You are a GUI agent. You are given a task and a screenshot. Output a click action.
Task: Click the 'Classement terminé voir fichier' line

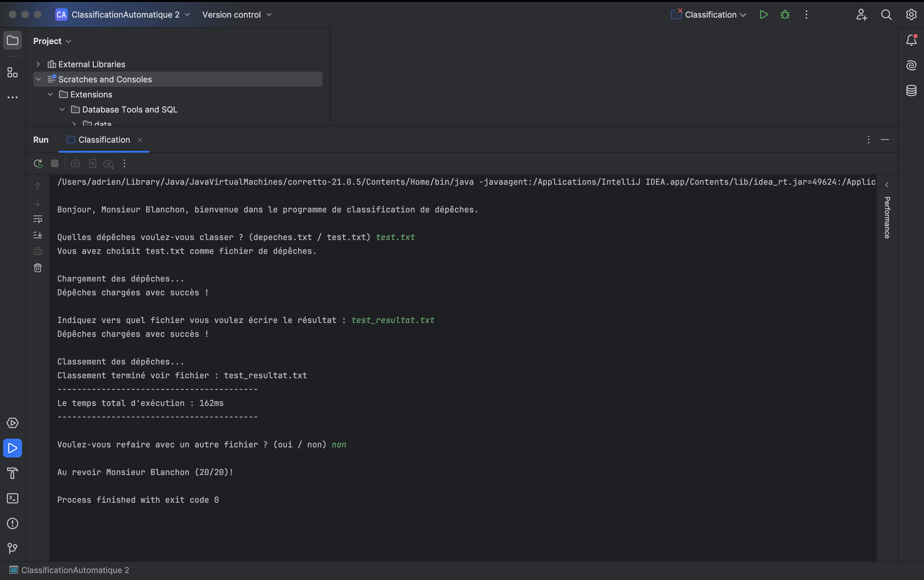(182, 375)
